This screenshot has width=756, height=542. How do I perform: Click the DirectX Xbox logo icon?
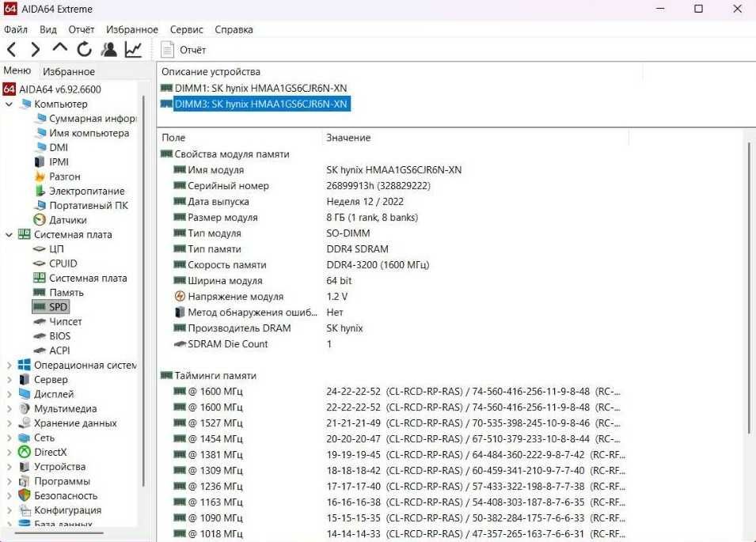(24, 452)
